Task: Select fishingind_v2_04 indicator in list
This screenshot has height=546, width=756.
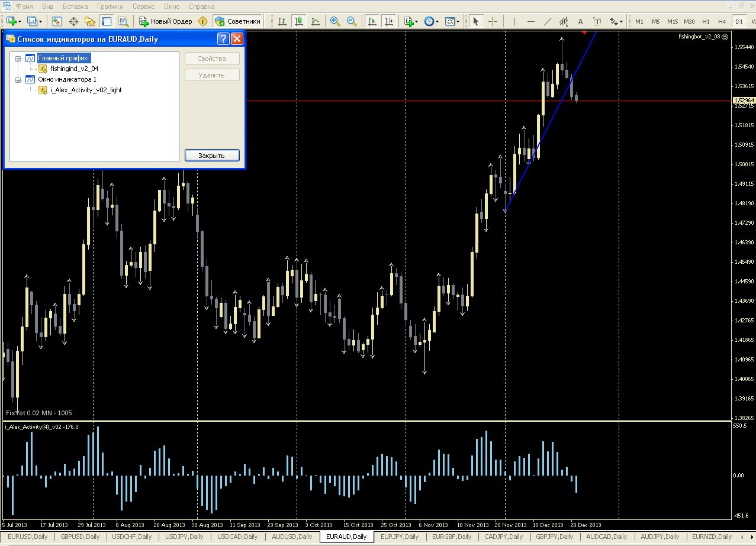Action: pos(74,69)
